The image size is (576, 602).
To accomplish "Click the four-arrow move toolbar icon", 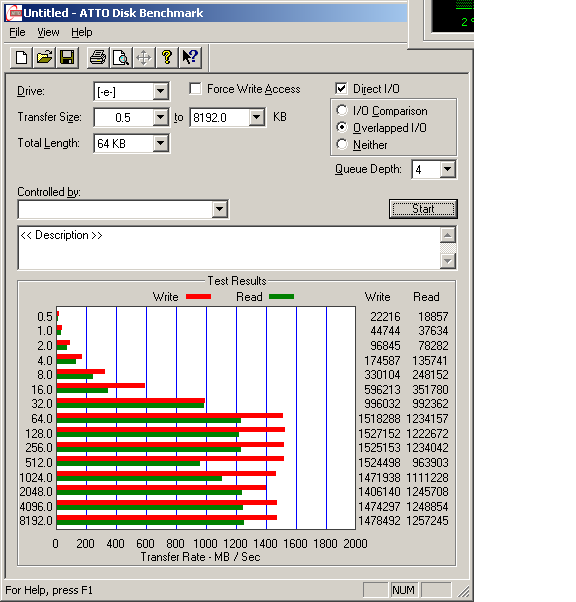I will (144, 58).
